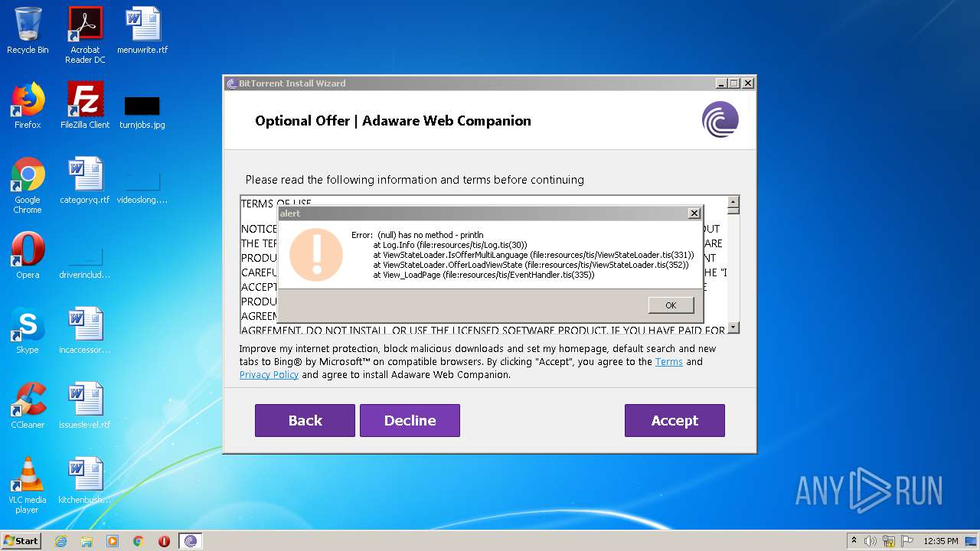Click terms scrollbar up arrow
This screenshot has width=980, height=551.
coord(733,203)
